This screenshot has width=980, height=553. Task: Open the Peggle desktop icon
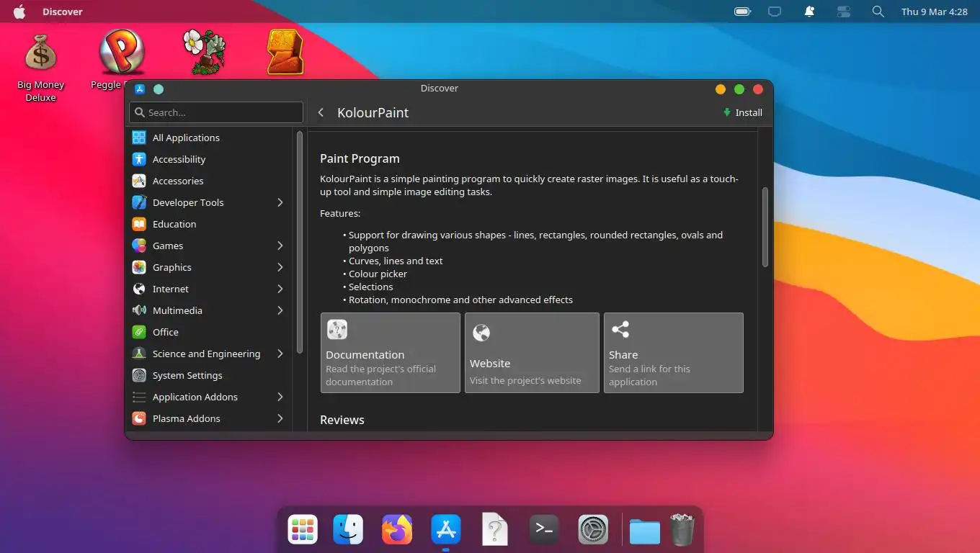122,52
